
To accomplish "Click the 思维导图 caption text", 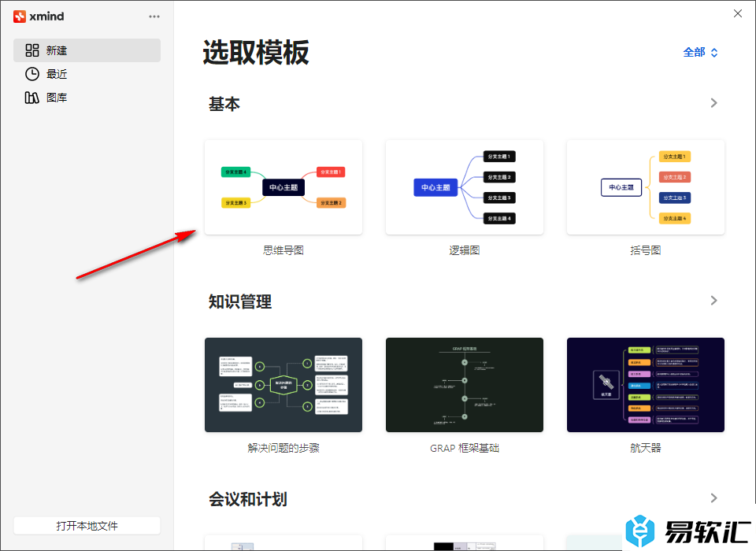I will click(283, 250).
